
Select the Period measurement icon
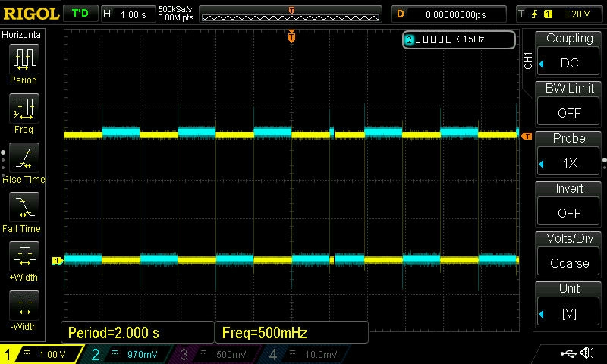[24, 61]
